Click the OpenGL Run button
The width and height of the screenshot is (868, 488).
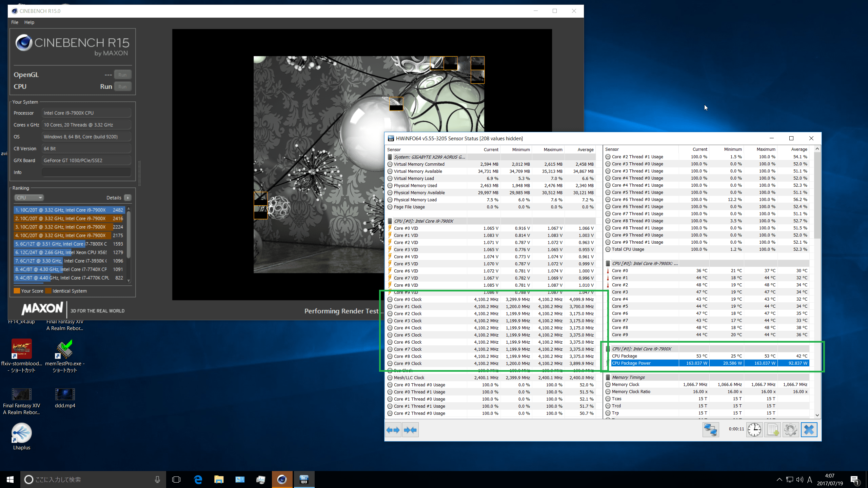click(122, 75)
